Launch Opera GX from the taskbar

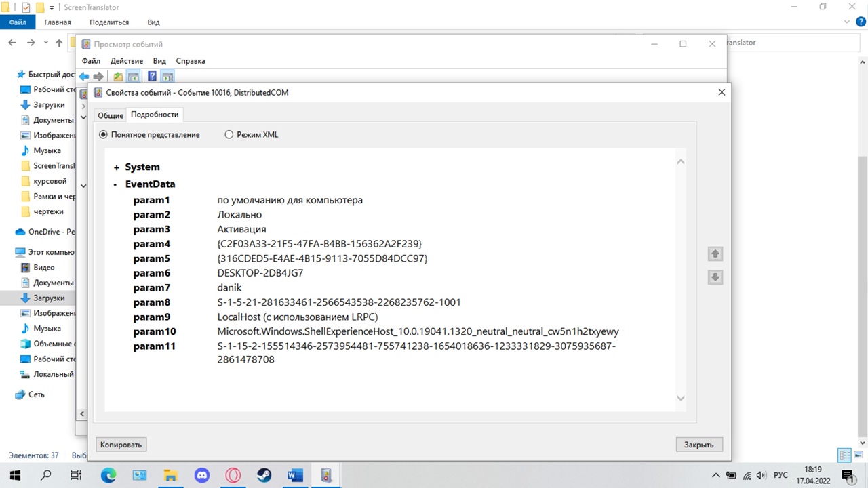(x=233, y=474)
